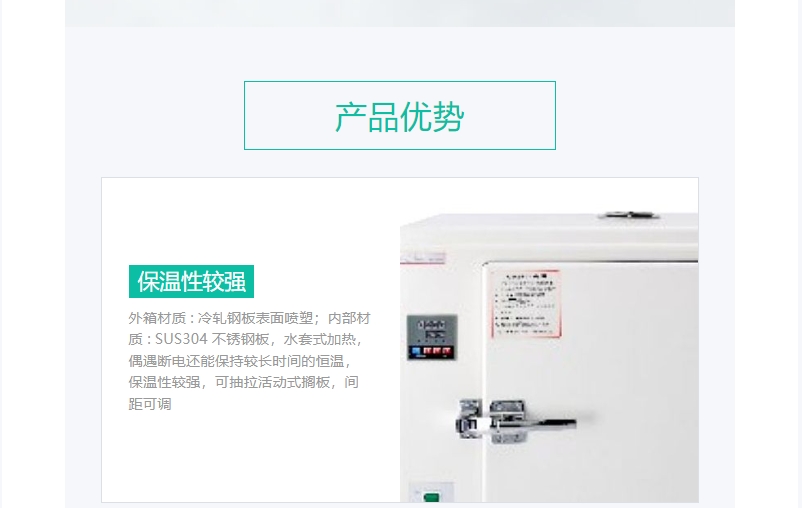Click the pink brand nameplate above controller
The width and height of the screenshot is (802, 508).
[423, 258]
